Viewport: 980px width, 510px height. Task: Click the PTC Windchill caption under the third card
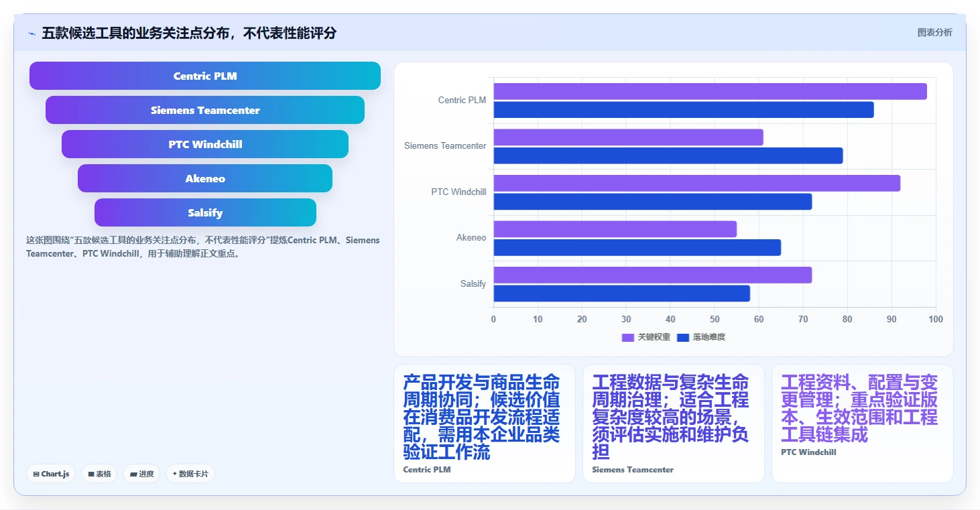(x=808, y=452)
